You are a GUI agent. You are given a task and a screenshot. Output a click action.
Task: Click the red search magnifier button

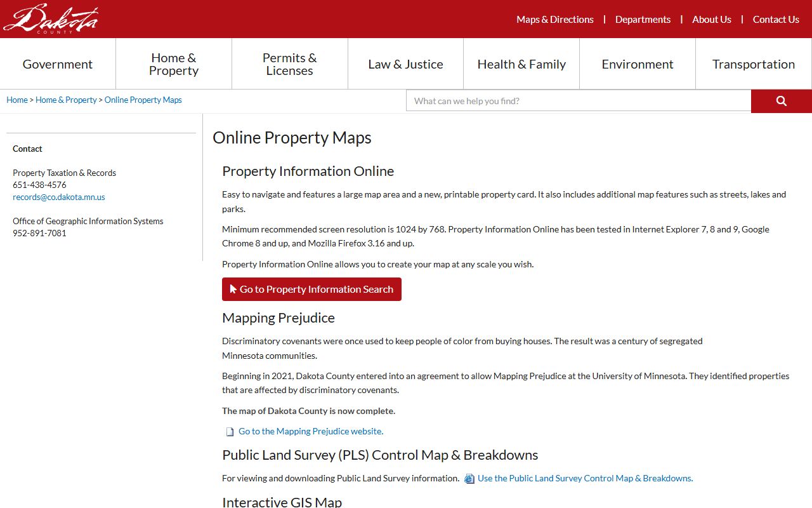(782, 101)
